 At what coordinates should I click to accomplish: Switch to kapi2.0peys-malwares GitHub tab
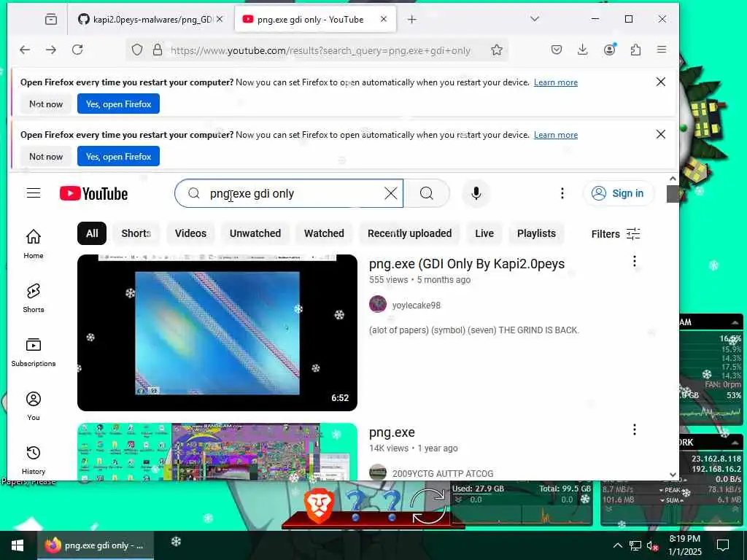point(150,20)
